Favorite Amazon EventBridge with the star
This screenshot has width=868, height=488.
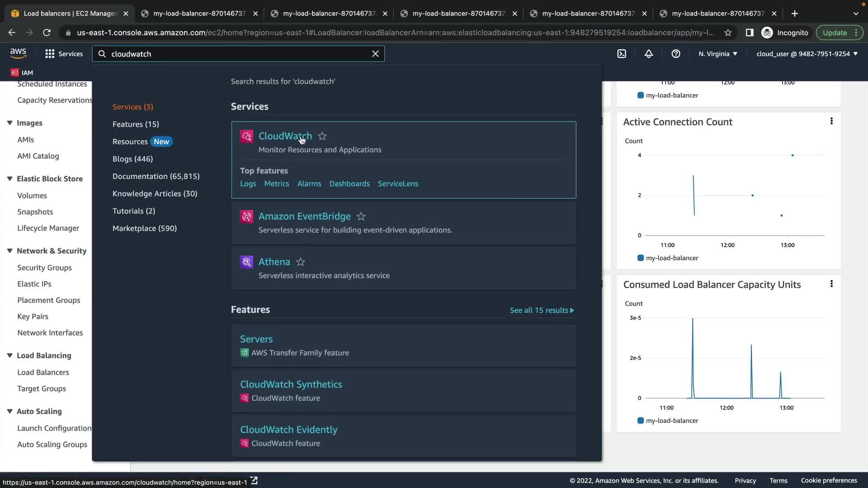(x=361, y=216)
